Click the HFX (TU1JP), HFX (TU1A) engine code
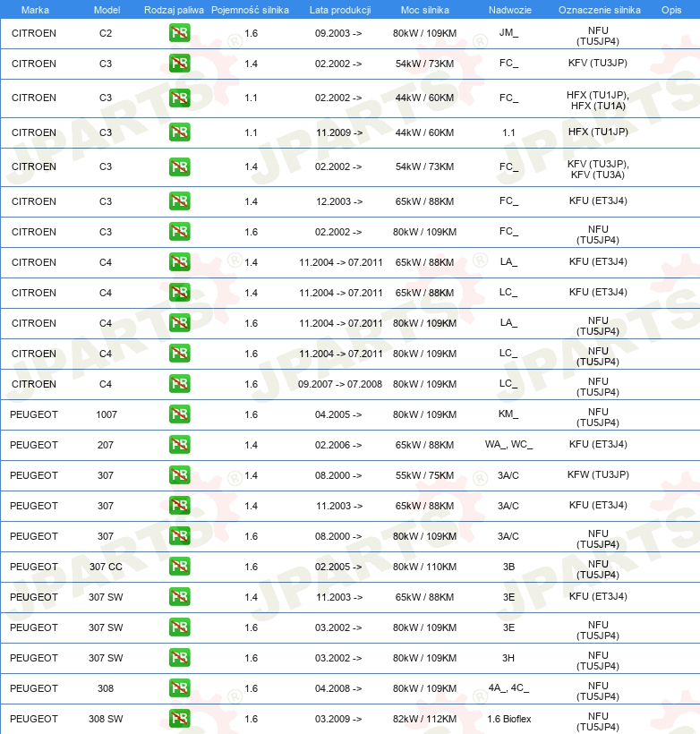Screen dimensions: 700x734 coord(598,100)
